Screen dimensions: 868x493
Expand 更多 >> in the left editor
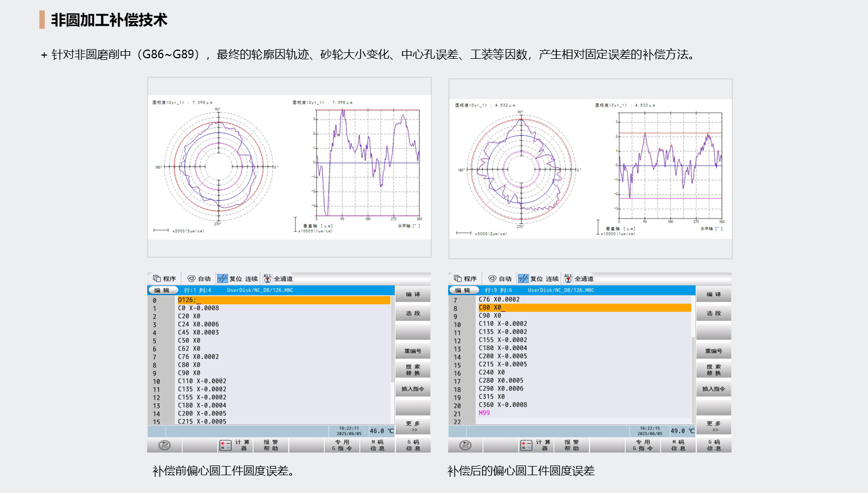click(x=412, y=426)
